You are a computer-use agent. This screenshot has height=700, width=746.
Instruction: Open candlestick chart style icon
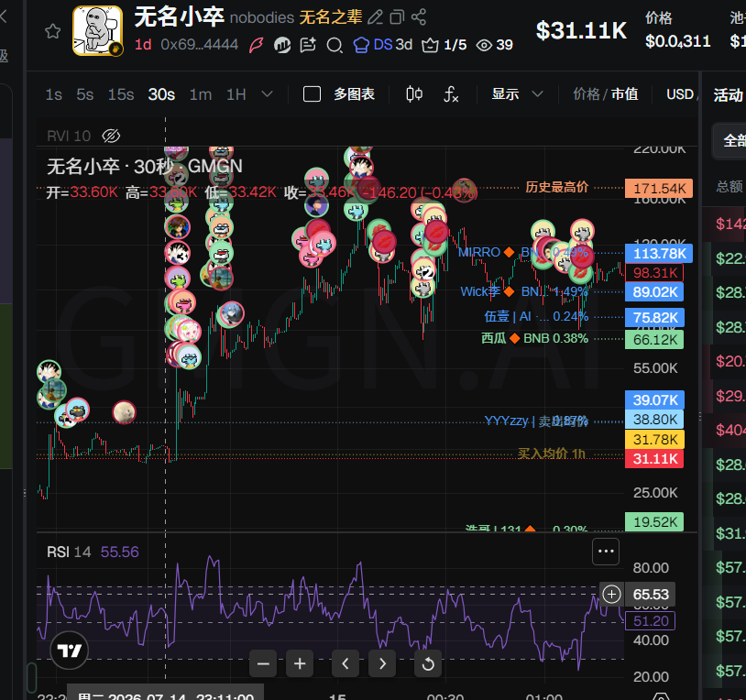(x=414, y=94)
